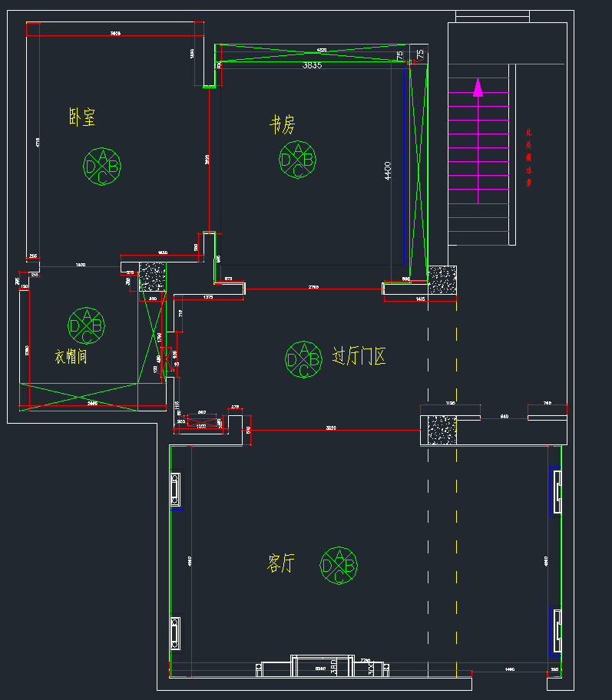Screen dimensions: 612x700
Task: Click the red vertical 此处做水景 annotation
Action: coord(528,157)
